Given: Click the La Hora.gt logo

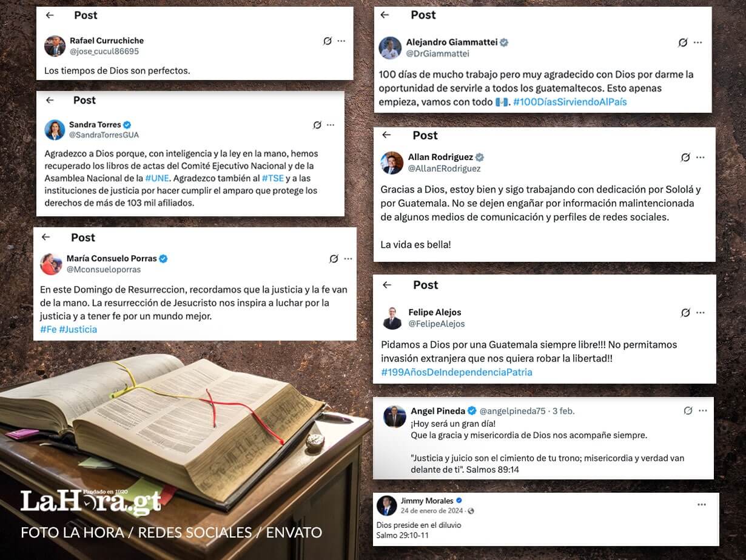Looking at the screenshot, I should point(90,502).
